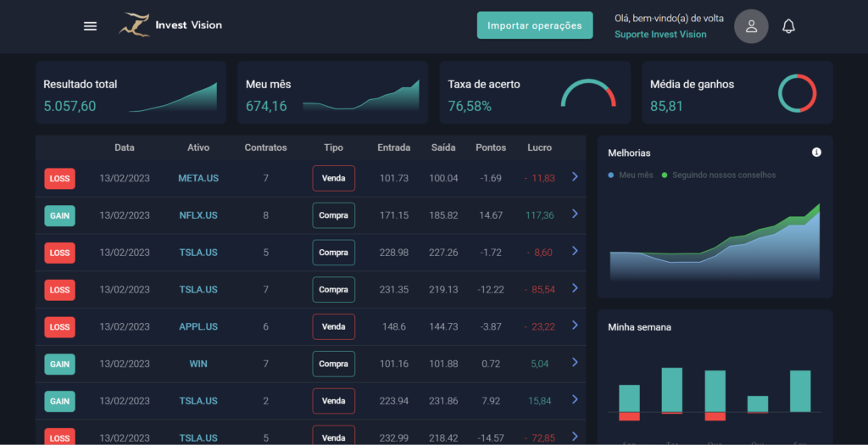Screen dimensions: 868x445
Task: Click the Melhorias panel title
Action: pos(629,153)
